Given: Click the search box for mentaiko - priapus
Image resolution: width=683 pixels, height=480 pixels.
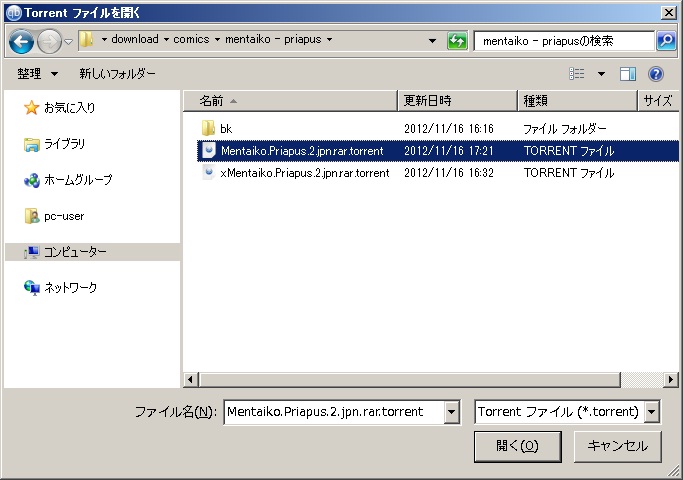Looking at the screenshot, I should [x=564, y=41].
